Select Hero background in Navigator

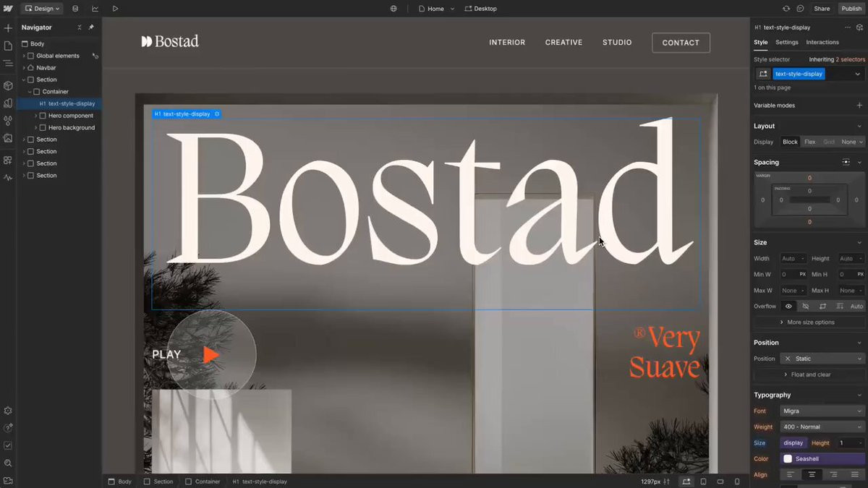(x=71, y=128)
